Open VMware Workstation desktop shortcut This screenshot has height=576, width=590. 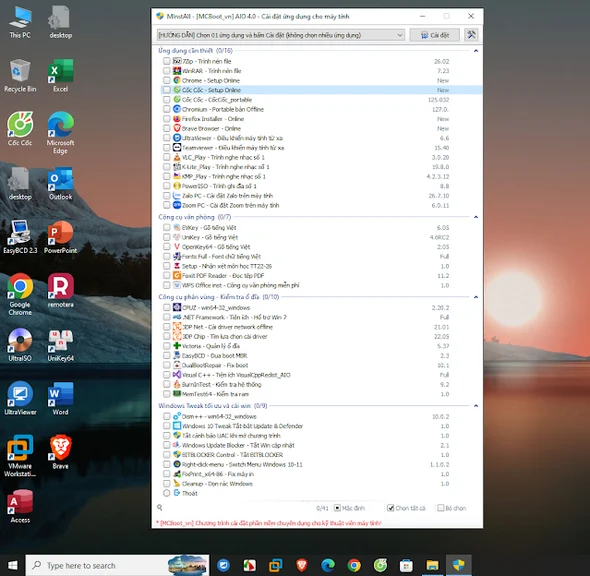click(20, 456)
